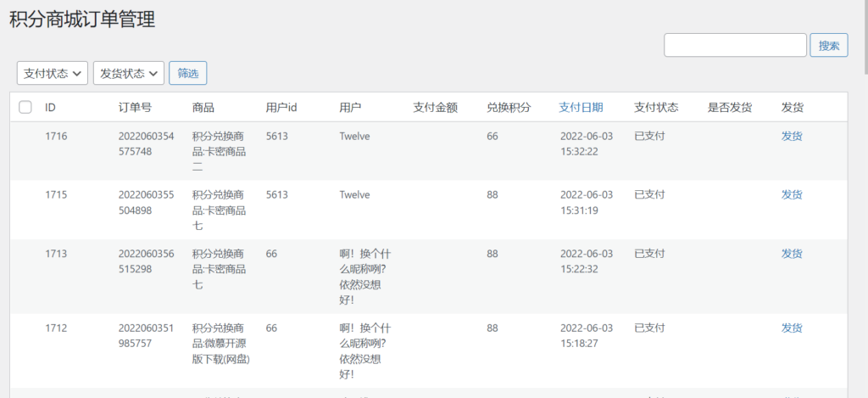868x398 pixels.
Task: Click the 搜索 search button
Action: (829, 46)
